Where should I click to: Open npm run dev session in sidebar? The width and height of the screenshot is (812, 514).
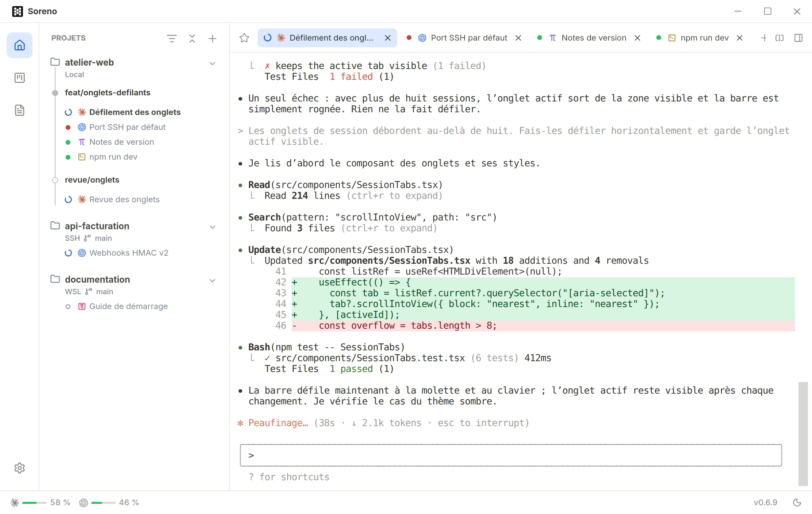[x=113, y=157]
